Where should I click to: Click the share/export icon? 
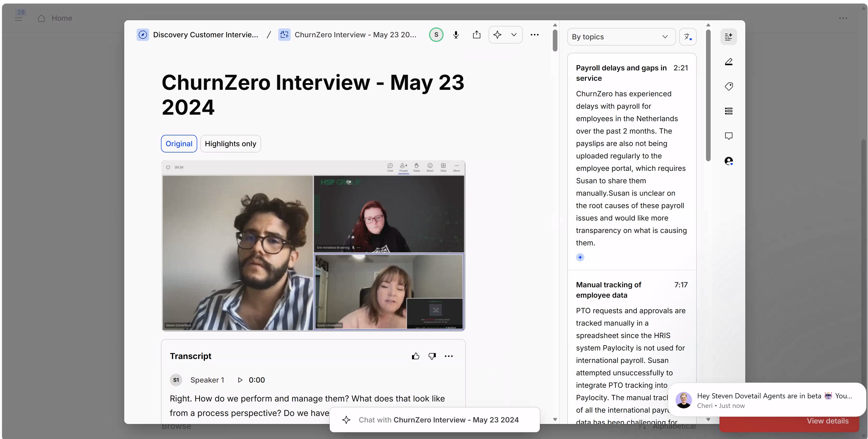pyautogui.click(x=476, y=35)
